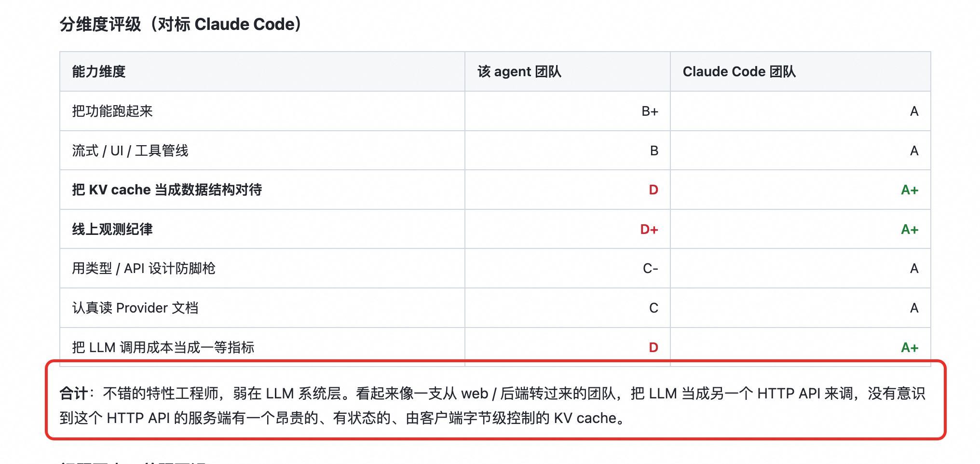Click the bold 合计 summary label
The height and width of the screenshot is (464, 980).
[73, 394]
